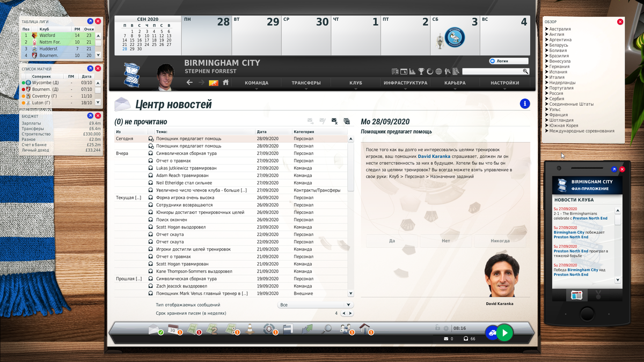
Task: Open the message type dropdown showing Все
Action: pos(316,305)
